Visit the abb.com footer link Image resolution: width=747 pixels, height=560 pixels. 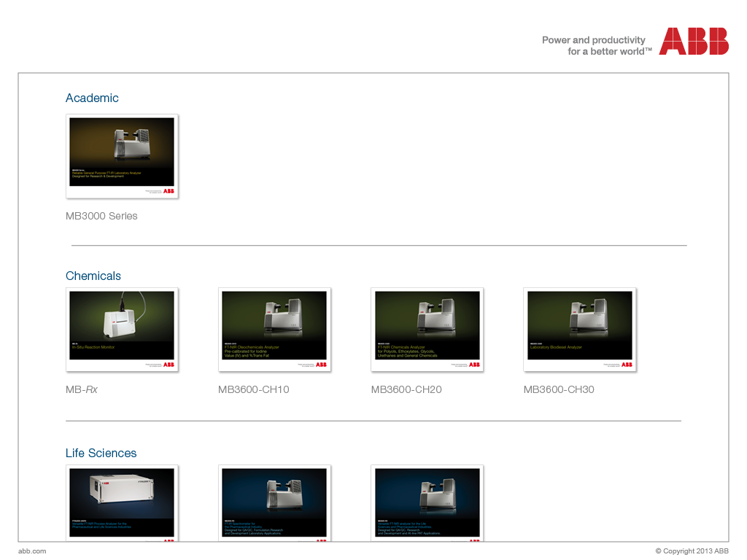point(32,551)
